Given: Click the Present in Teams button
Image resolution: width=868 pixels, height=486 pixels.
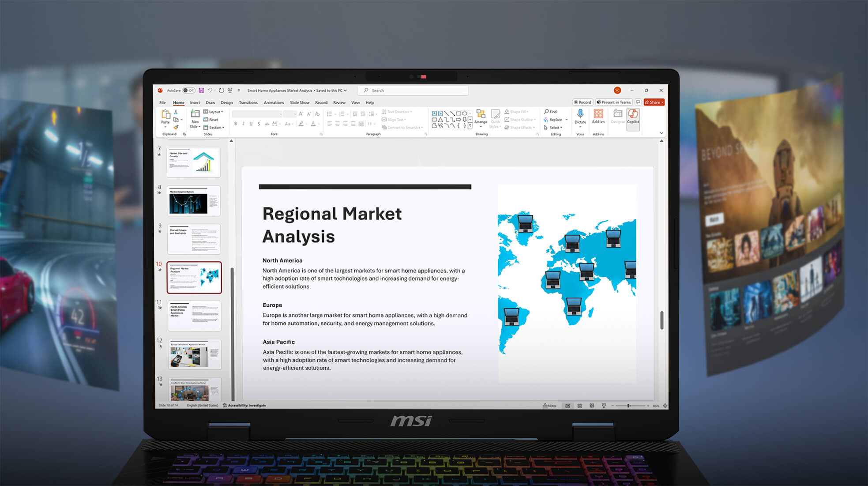Looking at the screenshot, I should click(614, 102).
